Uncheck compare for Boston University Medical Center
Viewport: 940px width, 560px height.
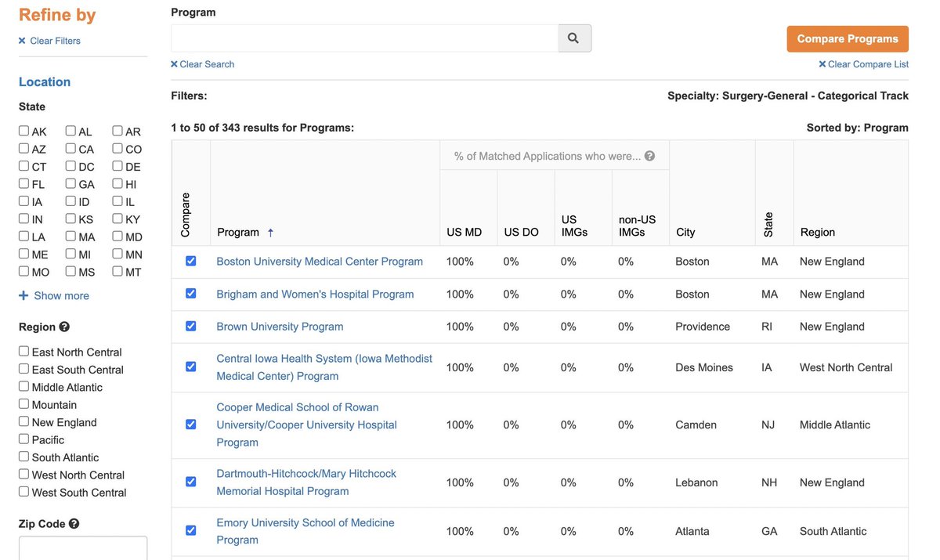(191, 261)
